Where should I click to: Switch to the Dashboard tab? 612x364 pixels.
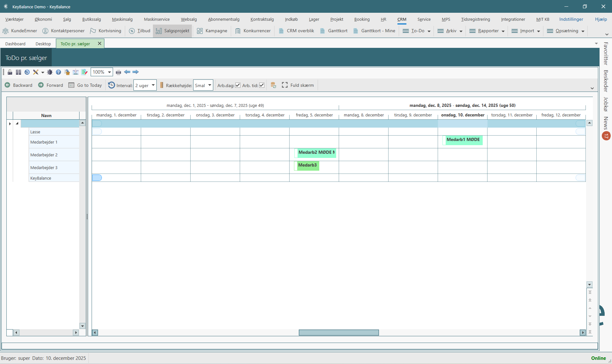[x=15, y=44]
